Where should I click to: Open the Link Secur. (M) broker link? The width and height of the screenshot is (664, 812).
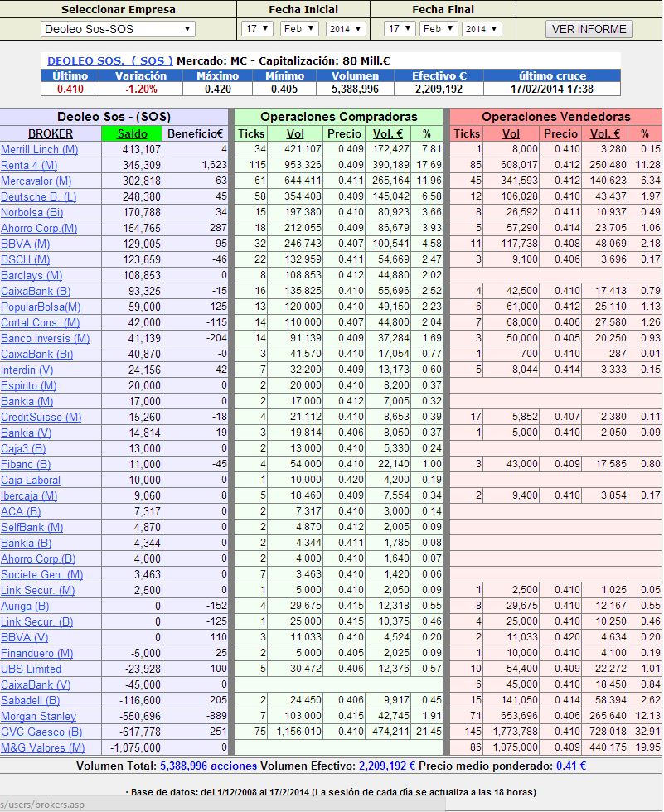(x=38, y=590)
